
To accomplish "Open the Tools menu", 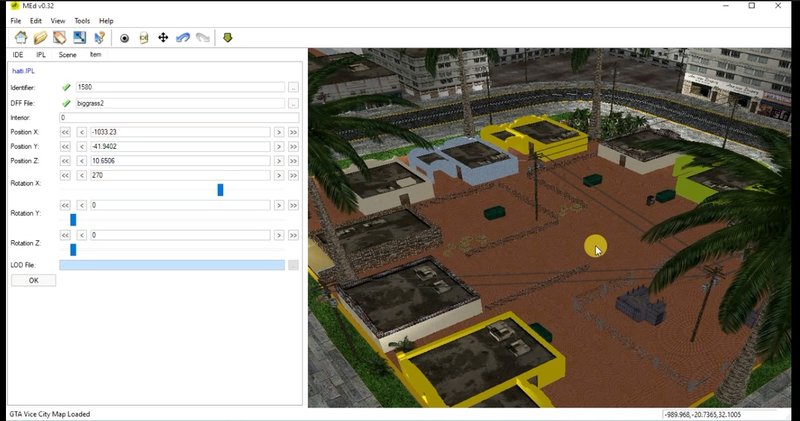I will 82,21.
